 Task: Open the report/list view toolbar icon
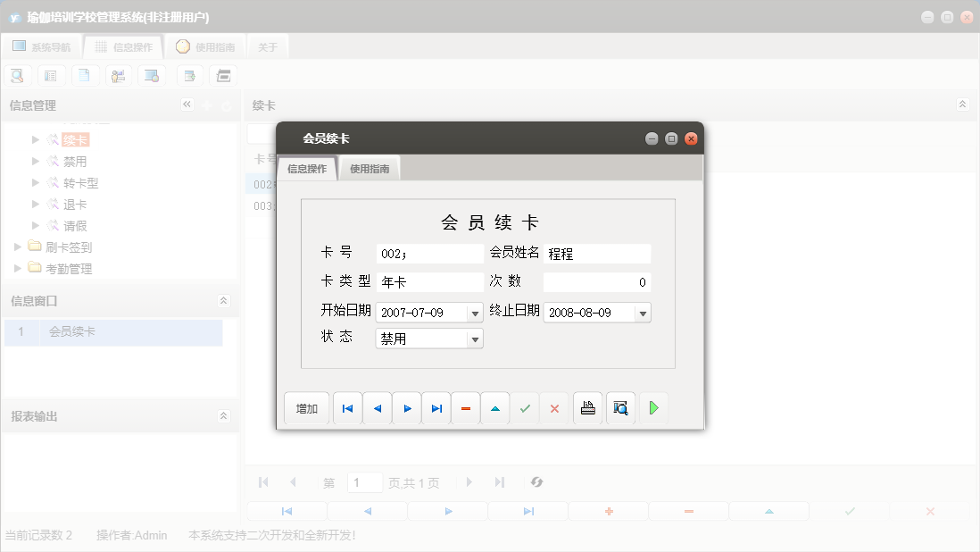[51, 75]
